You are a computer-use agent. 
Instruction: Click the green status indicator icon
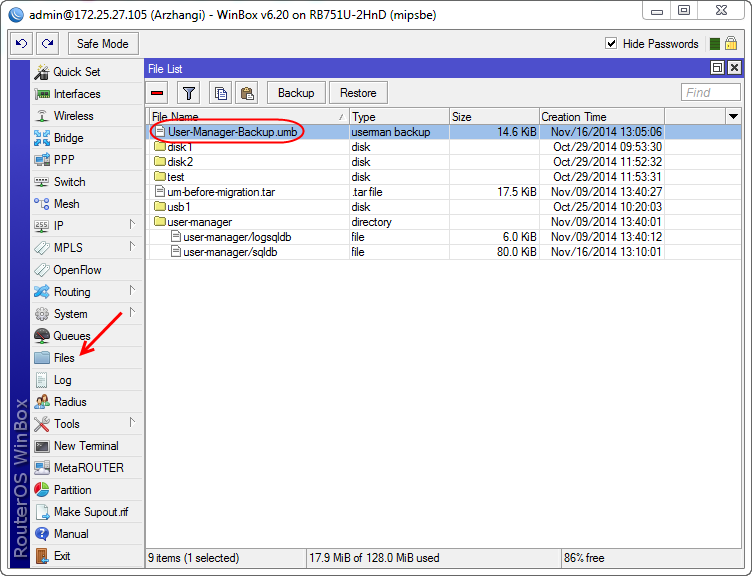click(714, 44)
